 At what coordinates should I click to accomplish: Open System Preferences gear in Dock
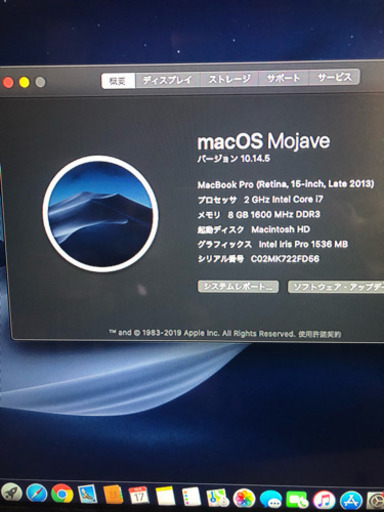376,502
